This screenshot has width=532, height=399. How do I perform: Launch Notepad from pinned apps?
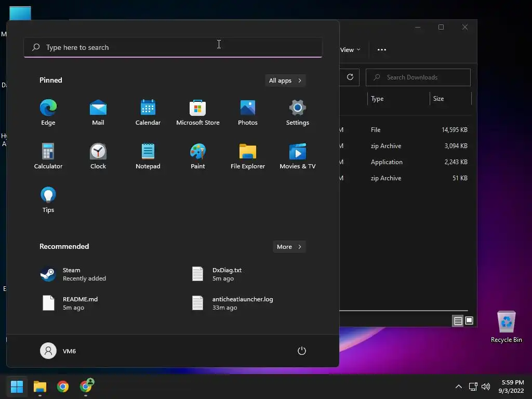click(148, 156)
